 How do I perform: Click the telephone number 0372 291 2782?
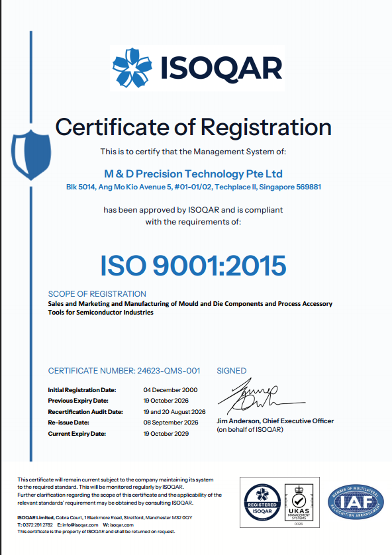(x=38, y=525)
